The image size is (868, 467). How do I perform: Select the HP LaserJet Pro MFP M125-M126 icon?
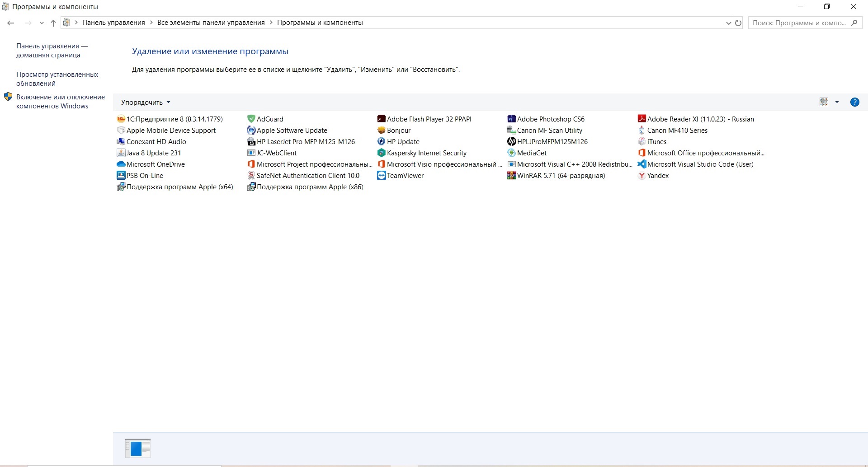(x=251, y=142)
